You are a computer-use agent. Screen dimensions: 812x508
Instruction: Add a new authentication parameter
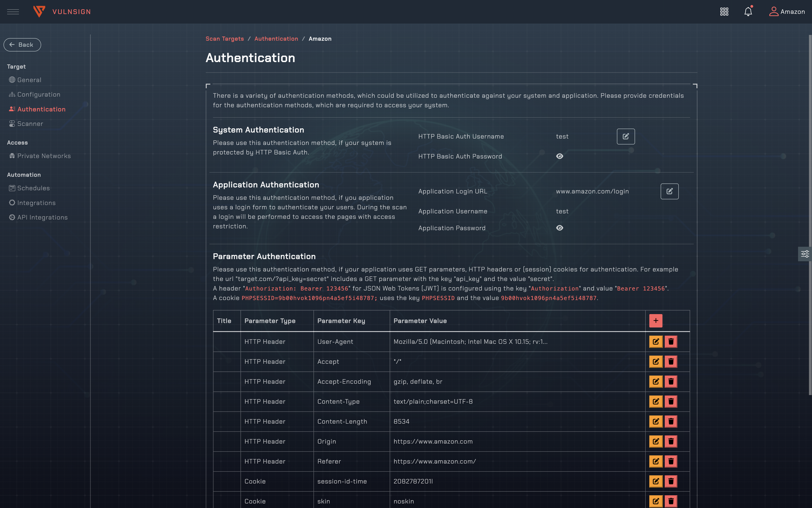pyautogui.click(x=655, y=321)
